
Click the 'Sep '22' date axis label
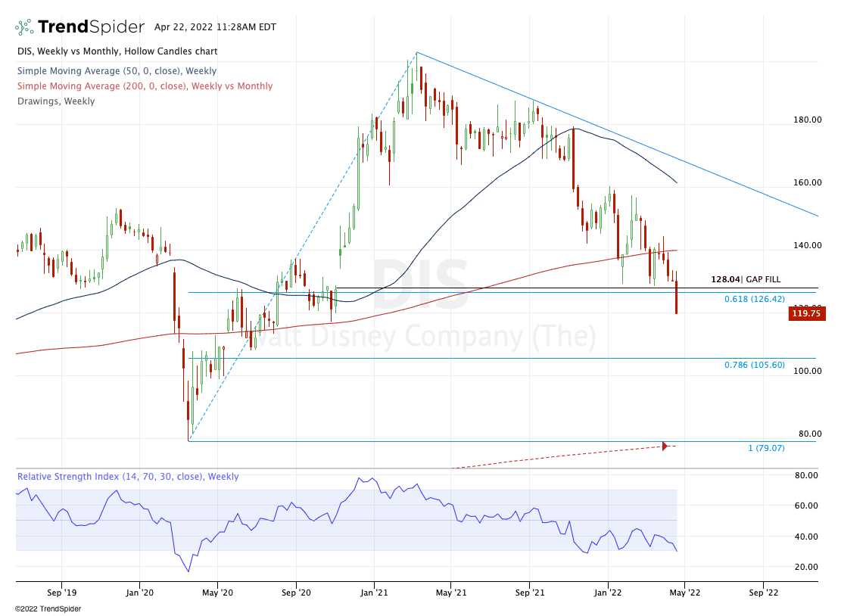point(763,593)
